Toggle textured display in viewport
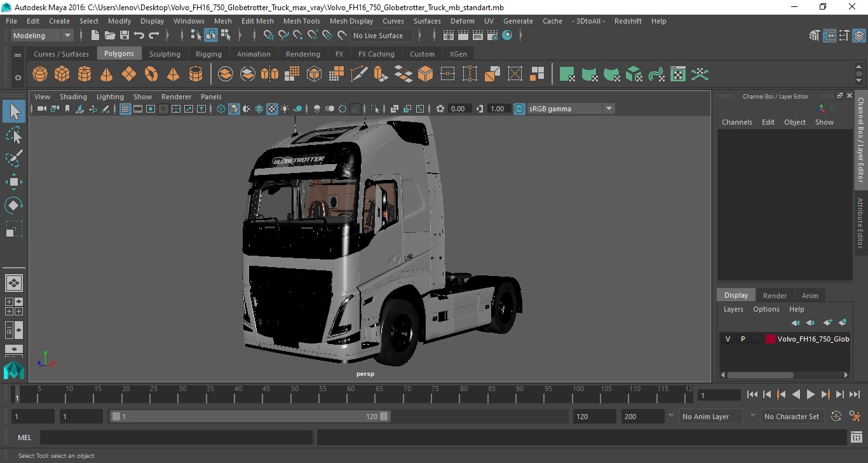 tap(272, 109)
